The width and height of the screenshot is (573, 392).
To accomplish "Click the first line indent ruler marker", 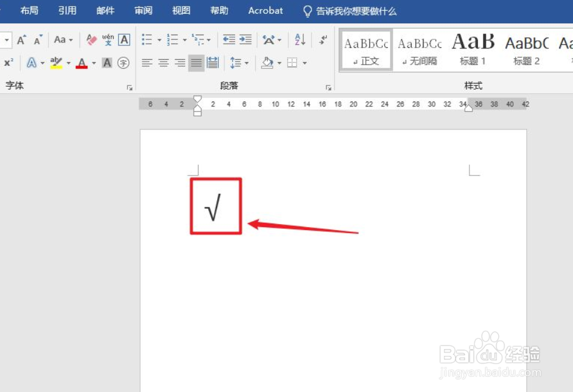I will (x=197, y=99).
